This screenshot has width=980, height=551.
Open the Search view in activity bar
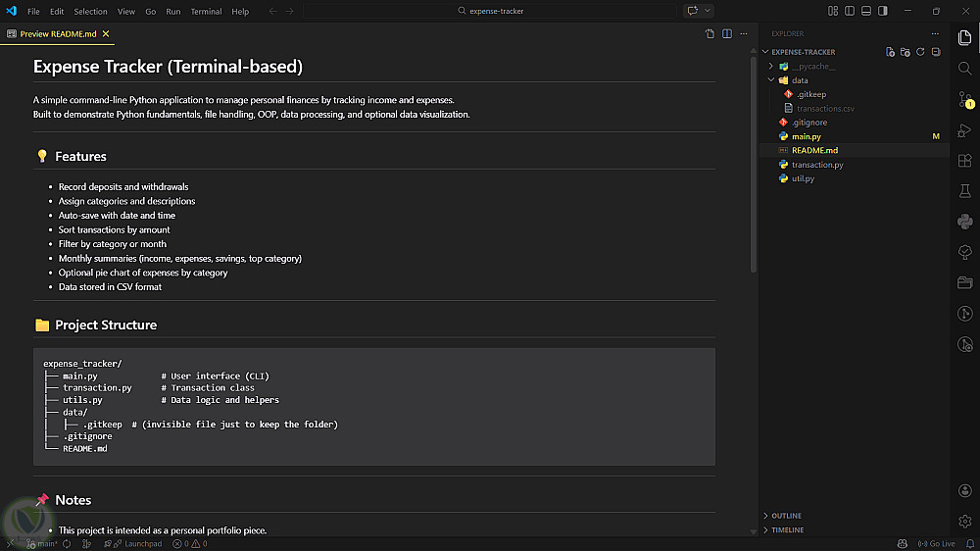pyautogui.click(x=965, y=69)
